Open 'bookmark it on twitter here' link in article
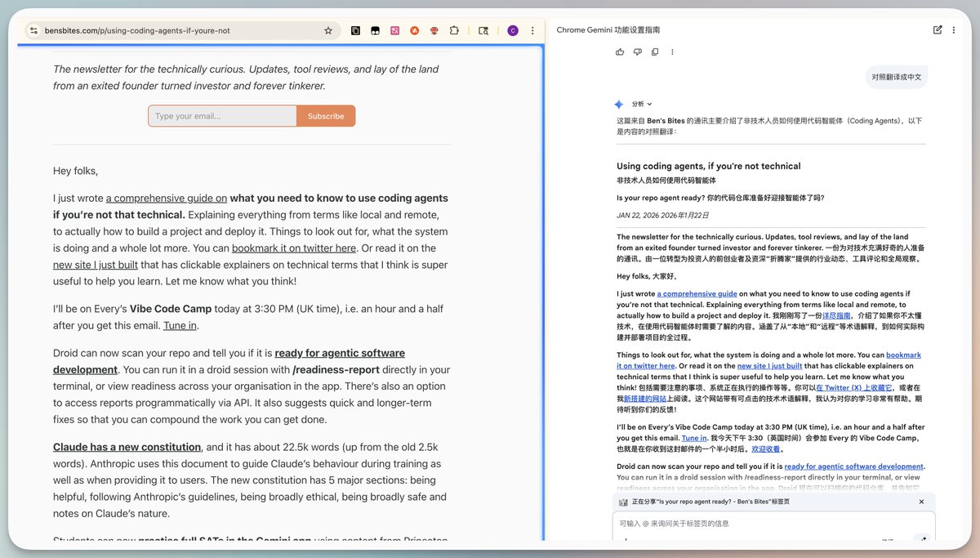Viewport: 980px width, 558px height. pyautogui.click(x=294, y=248)
